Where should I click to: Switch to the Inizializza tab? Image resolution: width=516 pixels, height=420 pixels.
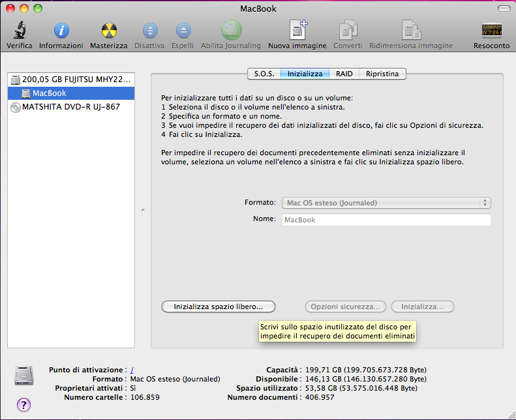tap(305, 74)
